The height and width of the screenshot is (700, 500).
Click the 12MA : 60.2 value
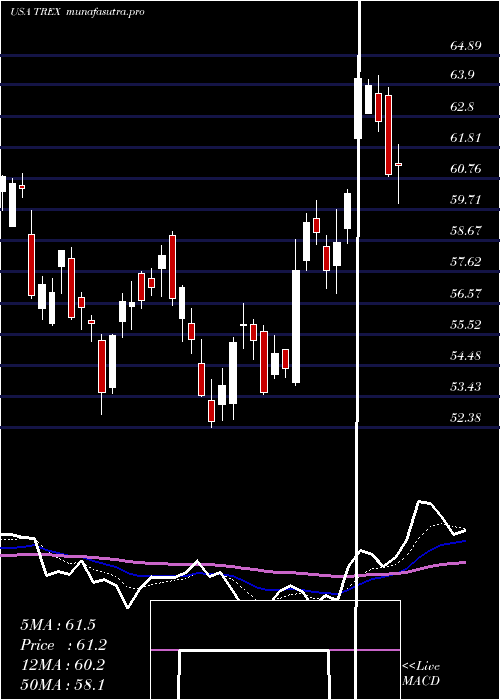point(62,665)
